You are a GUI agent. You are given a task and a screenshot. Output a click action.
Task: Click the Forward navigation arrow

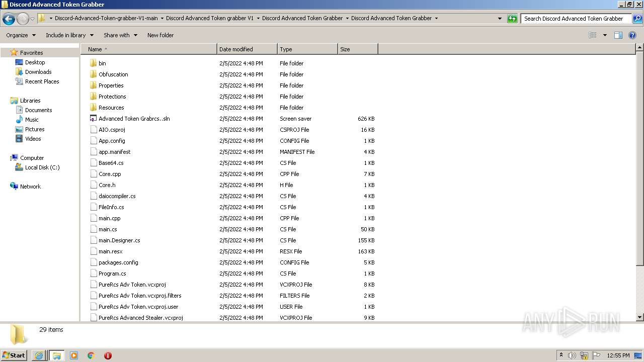[23, 19]
